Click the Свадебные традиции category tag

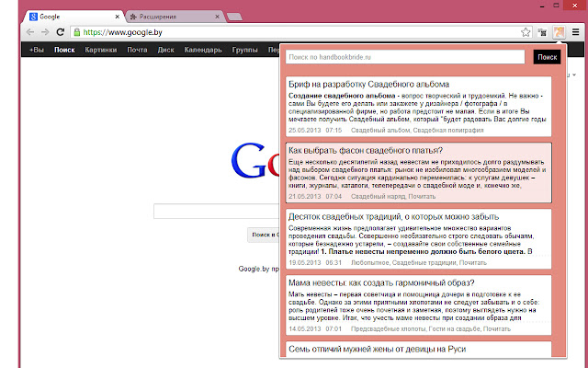coord(424,262)
